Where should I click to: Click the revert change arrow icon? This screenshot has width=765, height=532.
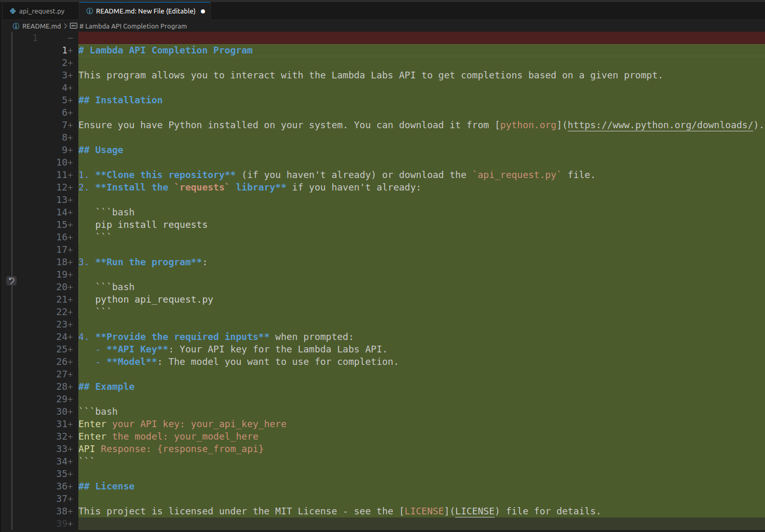tap(11, 281)
